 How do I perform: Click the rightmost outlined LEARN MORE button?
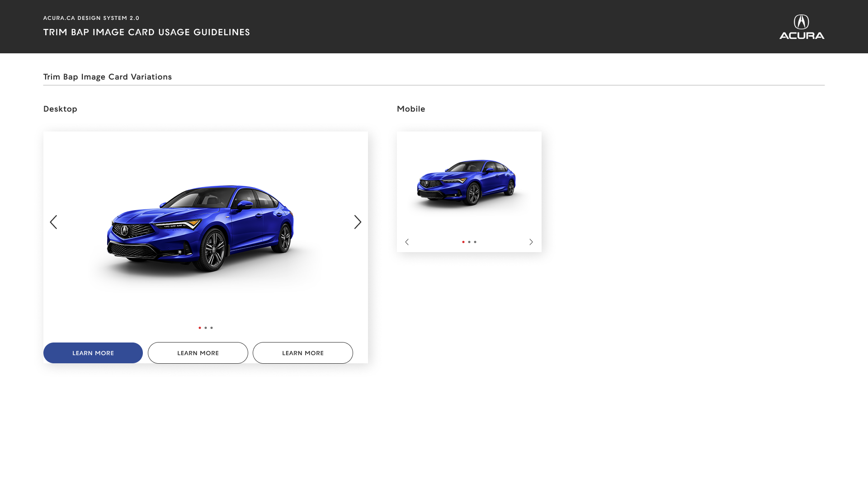click(303, 353)
